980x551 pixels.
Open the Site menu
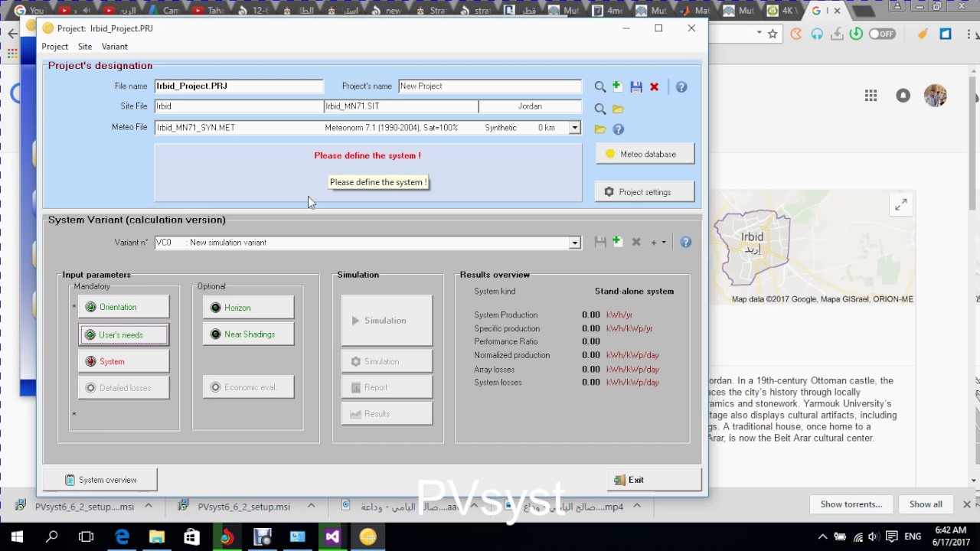pos(85,47)
